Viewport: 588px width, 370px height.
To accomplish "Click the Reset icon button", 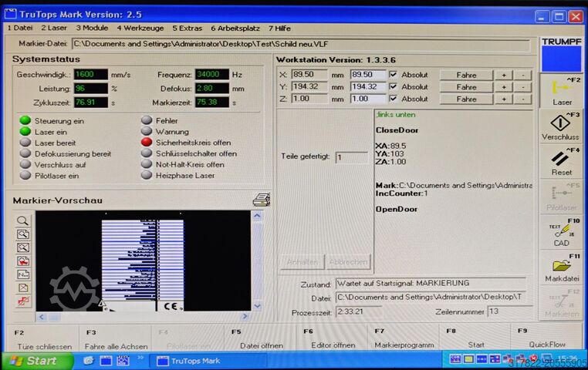I will (562, 160).
